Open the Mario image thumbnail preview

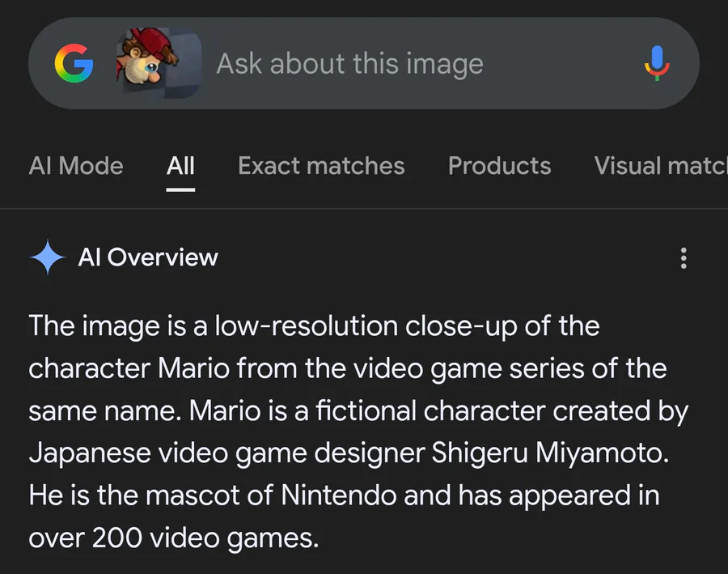coord(159,64)
